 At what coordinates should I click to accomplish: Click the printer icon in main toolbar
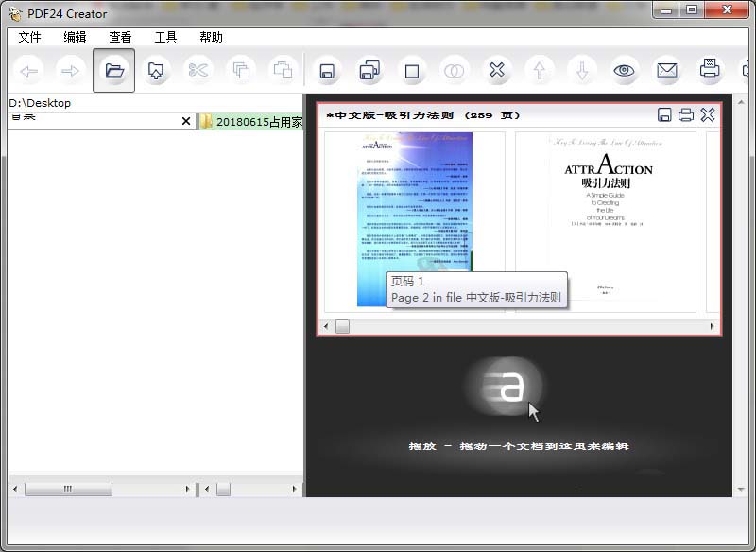[x=710, y=69]
